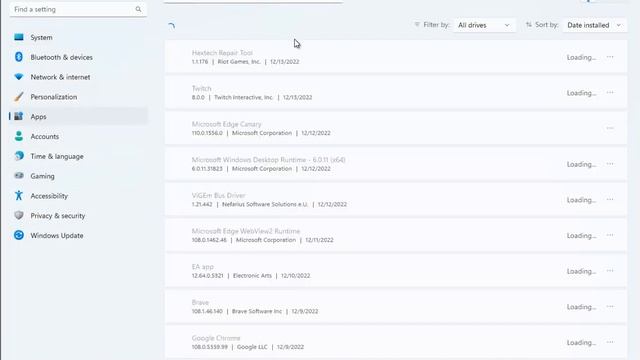Select the Twitch app name
Viewport: 640px width, 360px height.
[x=202, y=88]
